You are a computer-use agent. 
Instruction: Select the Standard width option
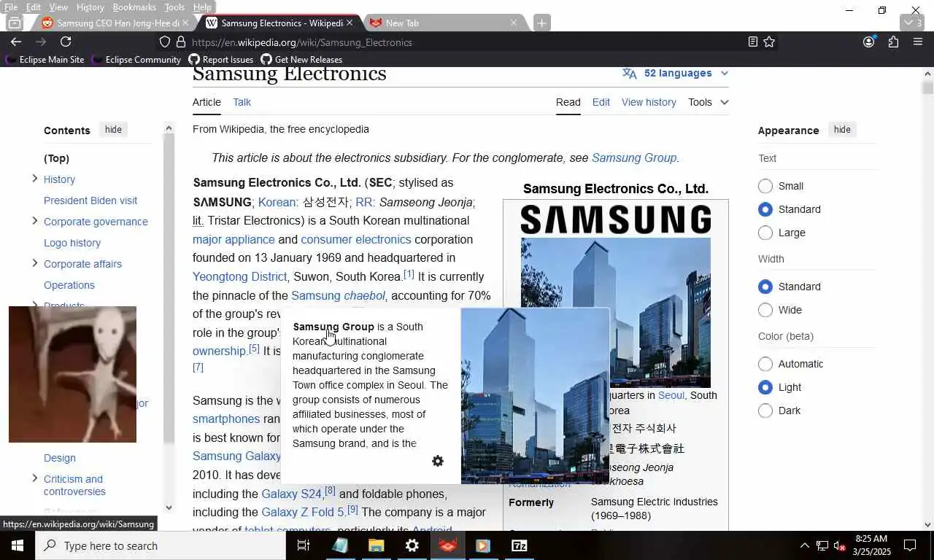[x=765, y=287]
